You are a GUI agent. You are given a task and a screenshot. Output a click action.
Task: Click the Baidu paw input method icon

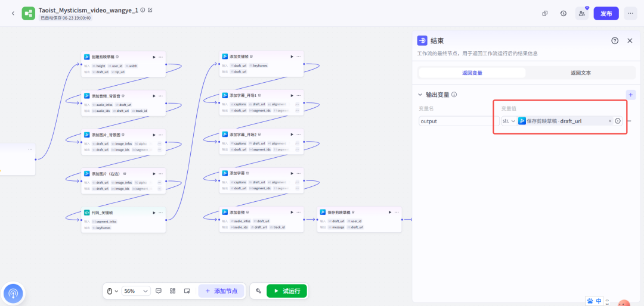590,301
